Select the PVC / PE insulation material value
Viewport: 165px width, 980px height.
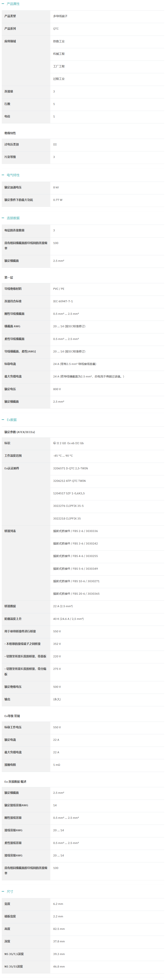(59, 289)
